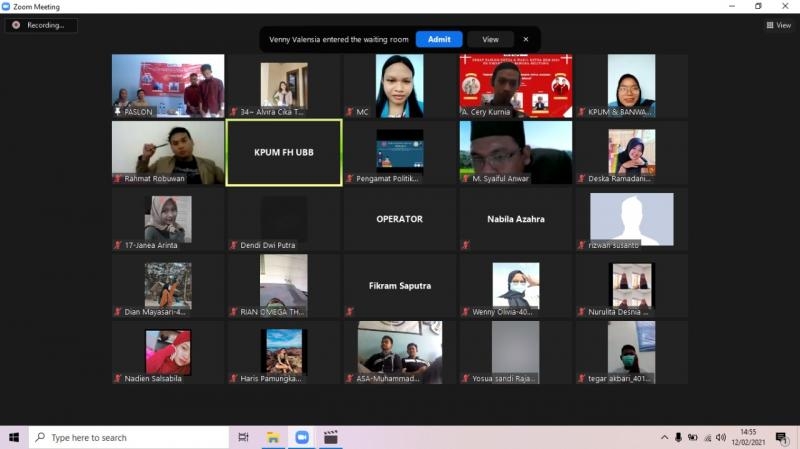Select the Nurulita Desnia tile

point(632,286)
